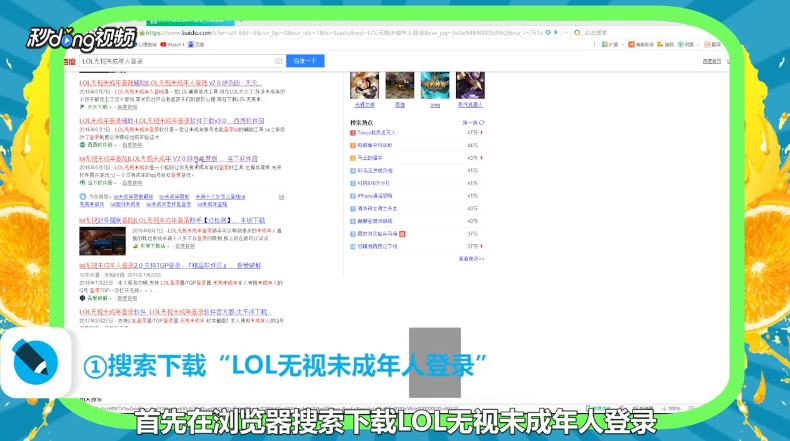
Task: Open the 扩展 extensions toolbar item
Action: (x=610, y=45)
